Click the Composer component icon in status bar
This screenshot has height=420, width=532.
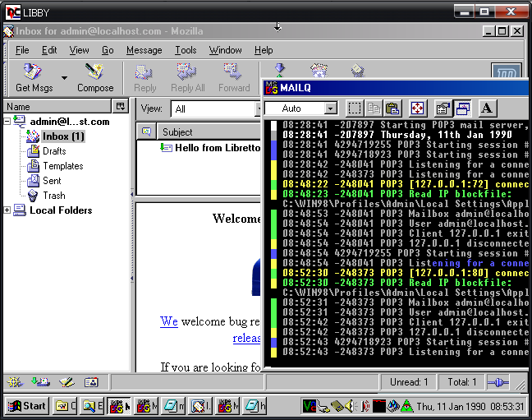coord(66,382)
